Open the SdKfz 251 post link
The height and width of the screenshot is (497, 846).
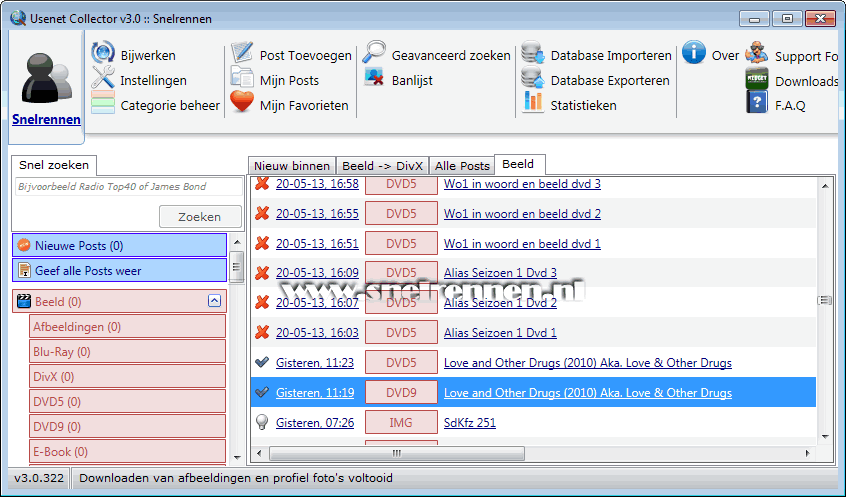[470, 423]
